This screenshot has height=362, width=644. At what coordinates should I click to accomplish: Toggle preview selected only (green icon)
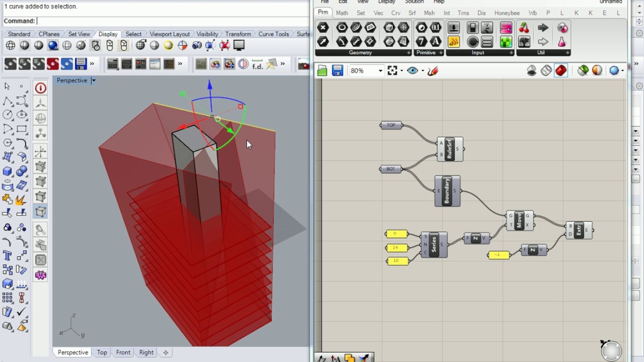[583, 71]
